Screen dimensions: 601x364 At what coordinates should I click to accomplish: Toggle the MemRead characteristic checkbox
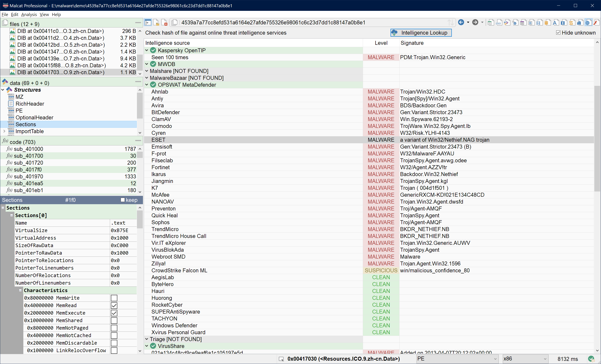pos(114,305)
